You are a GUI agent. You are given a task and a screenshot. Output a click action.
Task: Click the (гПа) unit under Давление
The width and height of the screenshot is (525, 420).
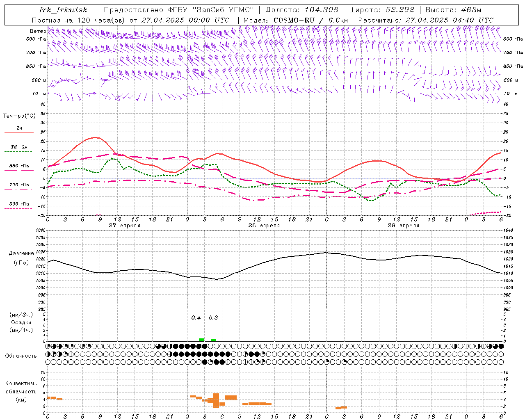[x=21, y=263]
